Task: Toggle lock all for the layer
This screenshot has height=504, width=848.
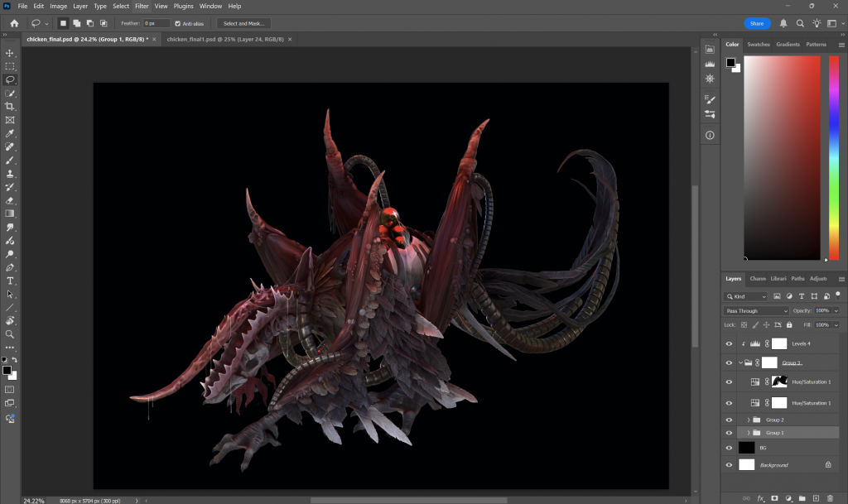Action: tap(789, 324)
